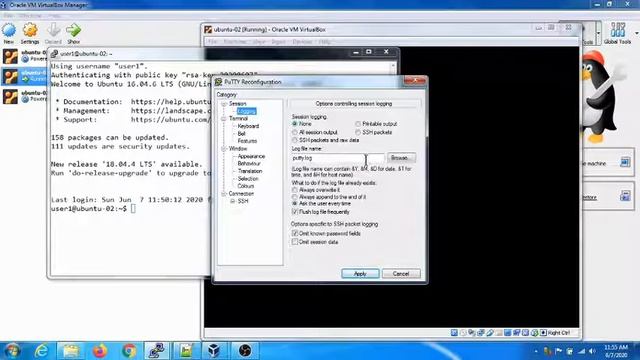
Task: Click the volume speaker tray icon
Action: tap(592, 351)
